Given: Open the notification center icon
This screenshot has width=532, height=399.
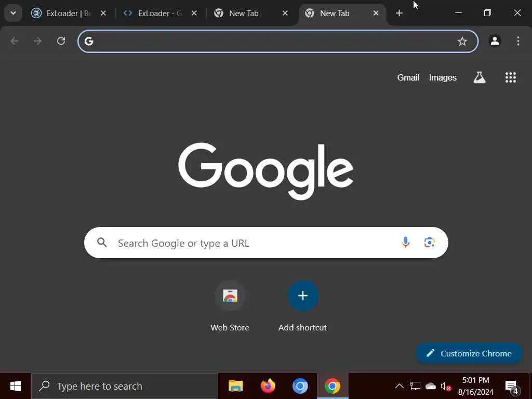Looking at the screenshot, I should [512, 387].
